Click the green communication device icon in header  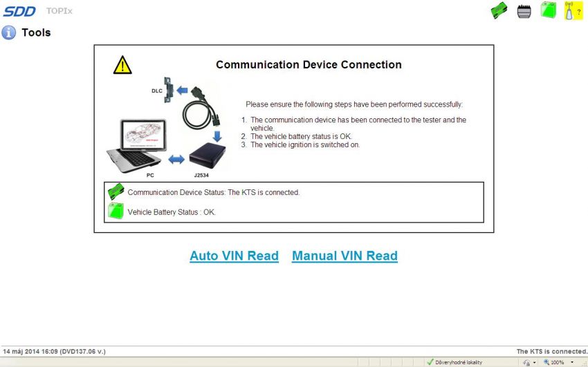(x=499, y=10)
